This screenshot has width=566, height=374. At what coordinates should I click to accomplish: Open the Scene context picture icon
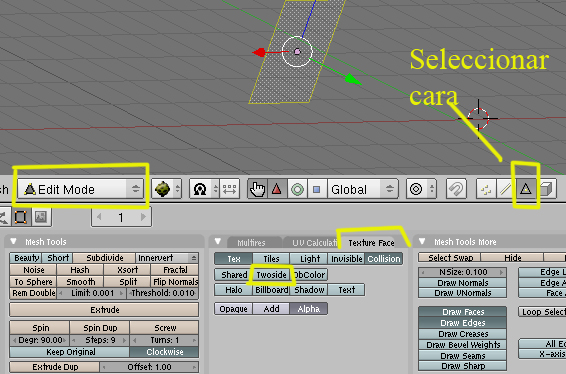coord(41,217)
